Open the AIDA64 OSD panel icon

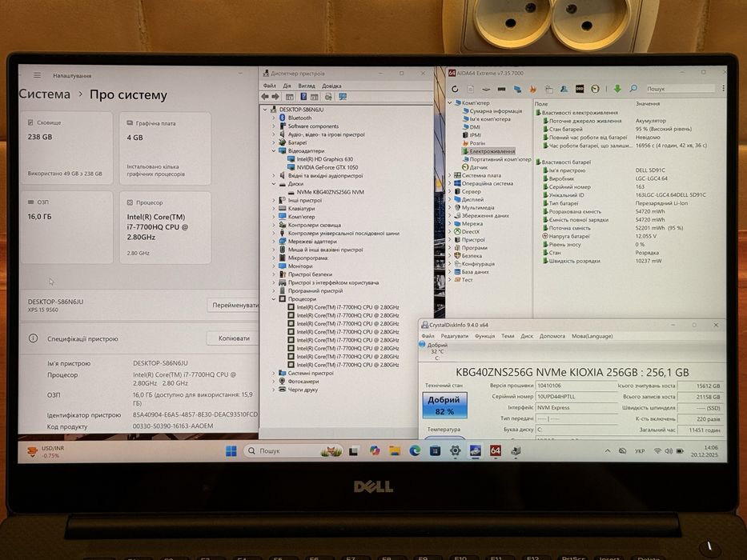(580, 89)
